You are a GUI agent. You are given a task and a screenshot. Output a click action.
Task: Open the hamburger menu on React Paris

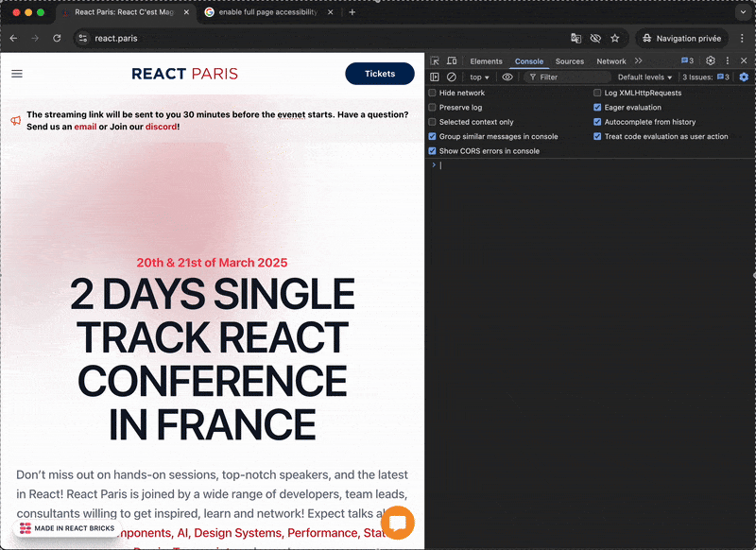[17, 74]
